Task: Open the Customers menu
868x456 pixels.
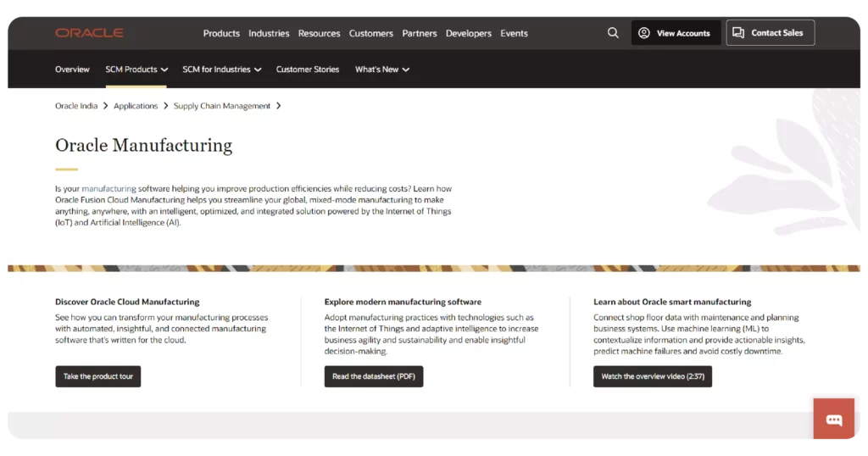Action: pos(371,33)
